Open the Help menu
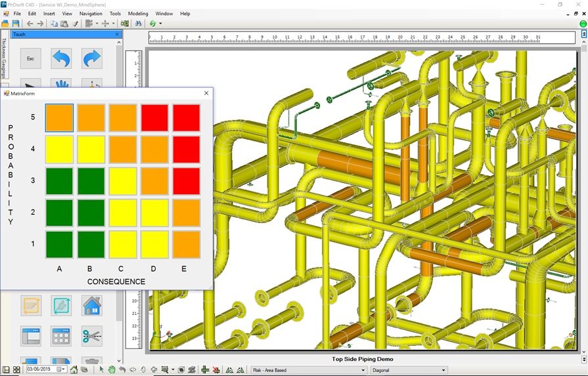Viewport: 588px width, 376px height. (x=185, y=14)
